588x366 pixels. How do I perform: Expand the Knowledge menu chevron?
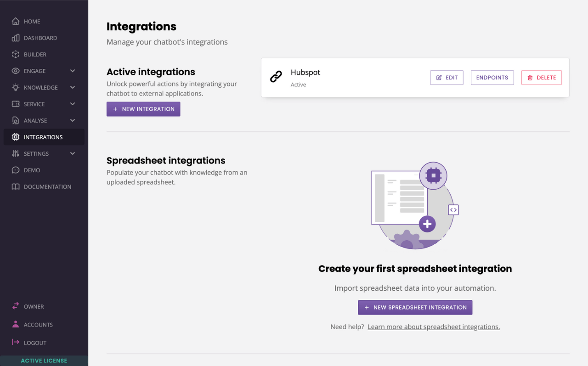tap(72, 87)
